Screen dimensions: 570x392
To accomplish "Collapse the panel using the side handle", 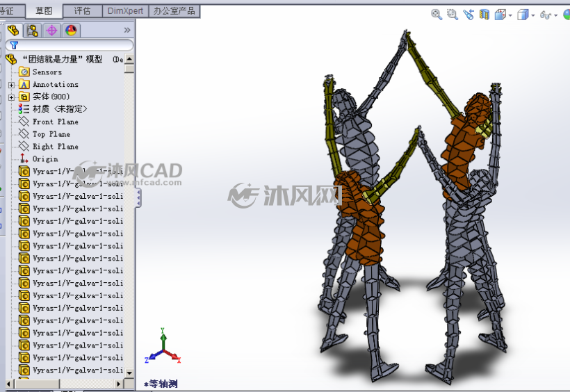I will (138, 197).
